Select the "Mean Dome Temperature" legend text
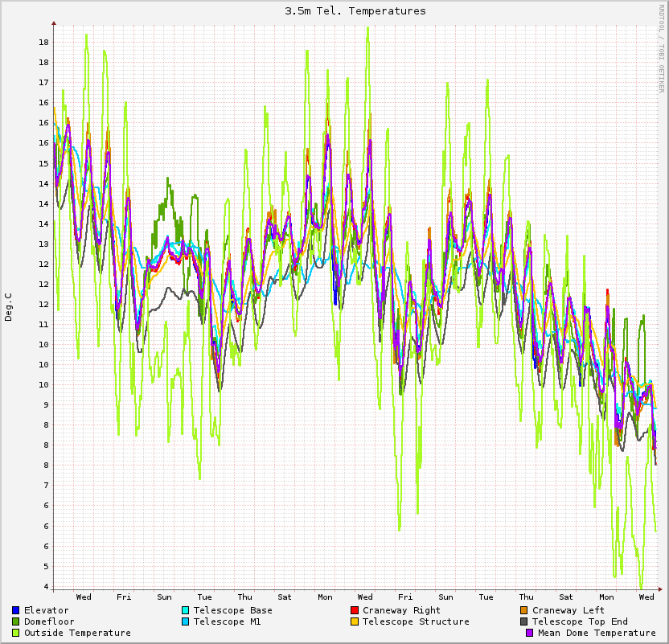The width and height of the screenshot is (669, 644). pos(597,633)
